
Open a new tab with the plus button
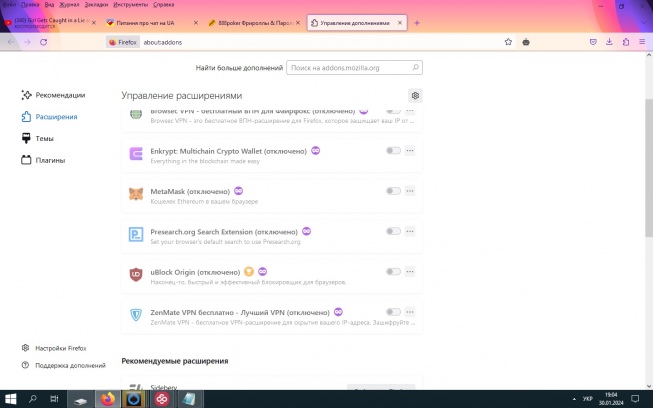point(417,23)
